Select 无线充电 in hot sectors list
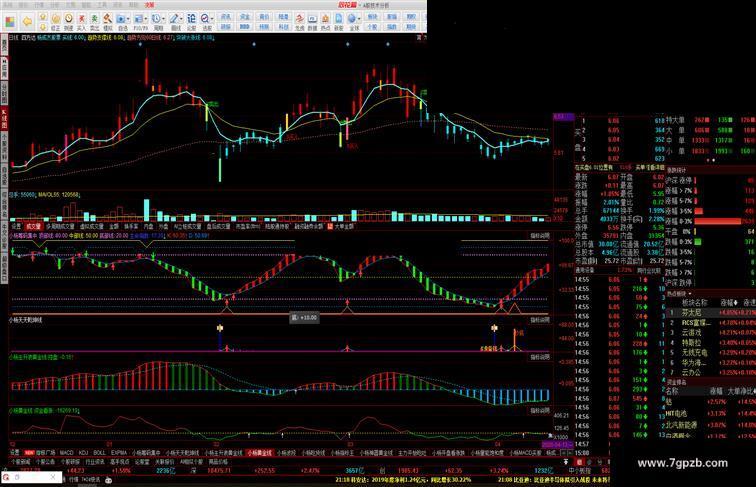This screenshot has height=487, width=756. 694,352
